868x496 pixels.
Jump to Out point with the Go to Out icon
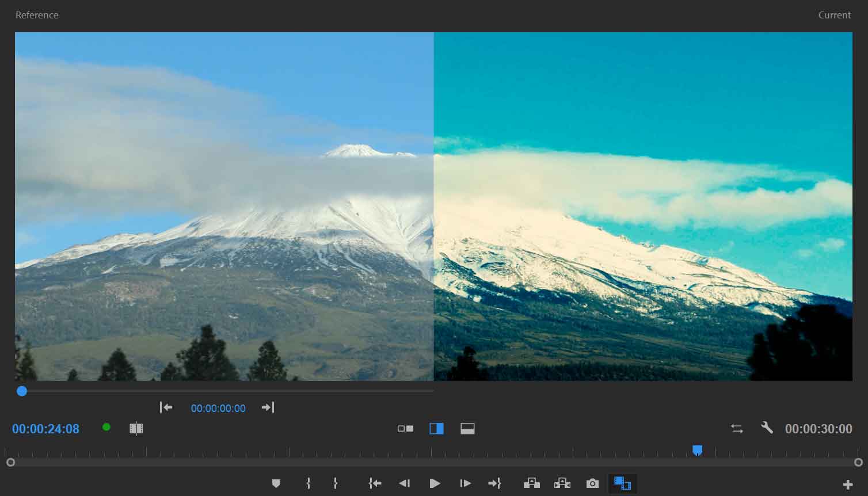click(x=494, y=483)
